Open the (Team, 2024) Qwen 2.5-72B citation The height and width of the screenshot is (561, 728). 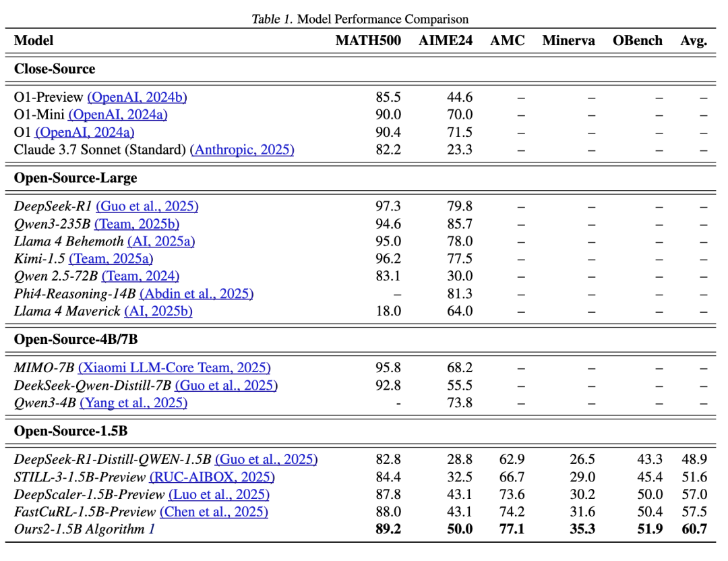tap(140, 276)
